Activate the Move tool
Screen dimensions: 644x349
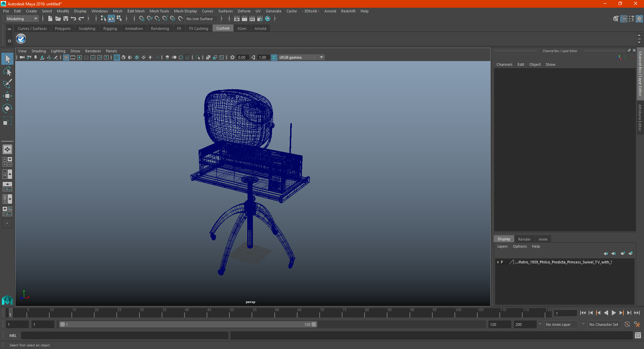coord(7,96)
